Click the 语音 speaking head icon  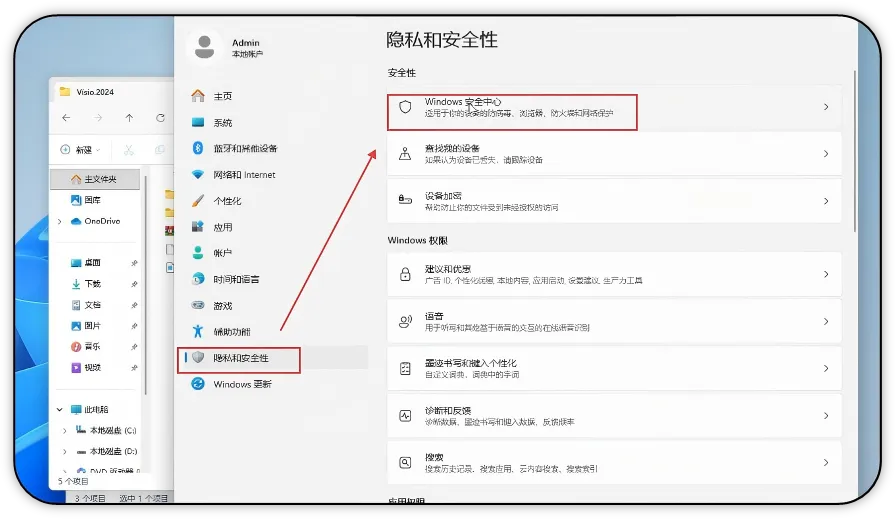pyautogui.click(x=405, y=321)
